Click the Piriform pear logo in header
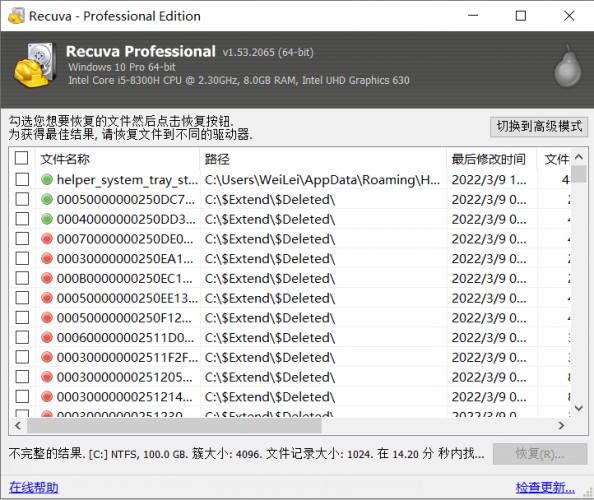Viewport: 594px width, 500px height. click(x=568, y=66)
